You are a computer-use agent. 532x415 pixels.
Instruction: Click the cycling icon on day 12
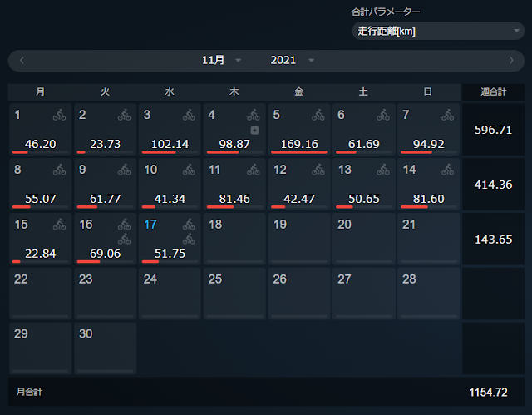pyautogui.click(x=318, y=170)
